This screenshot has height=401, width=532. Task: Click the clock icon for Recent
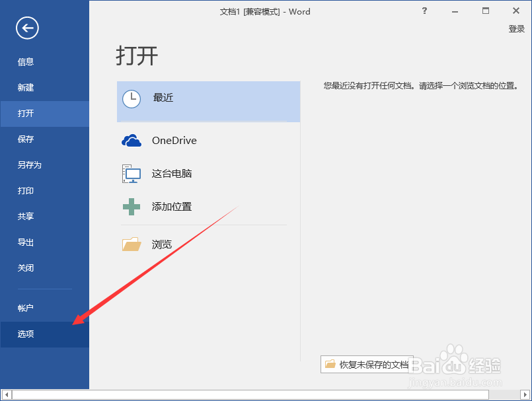pyautogui.click(x=132, y=99)
